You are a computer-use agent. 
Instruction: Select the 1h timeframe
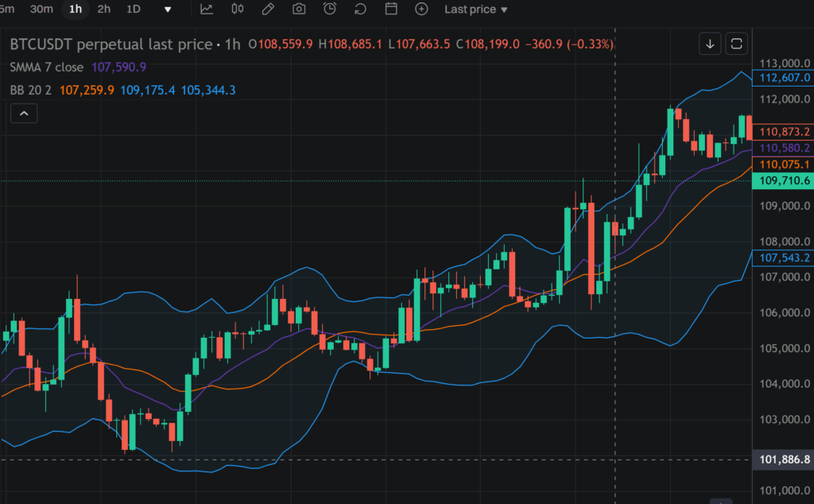click(76, 10)
